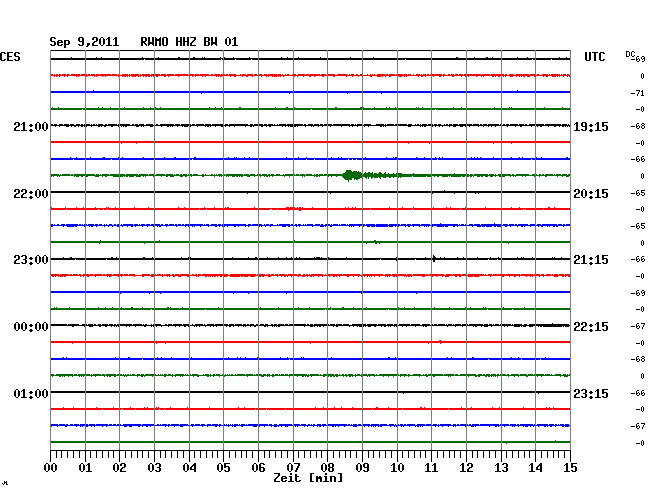Click the '09' minute tick label

point(362,467)
